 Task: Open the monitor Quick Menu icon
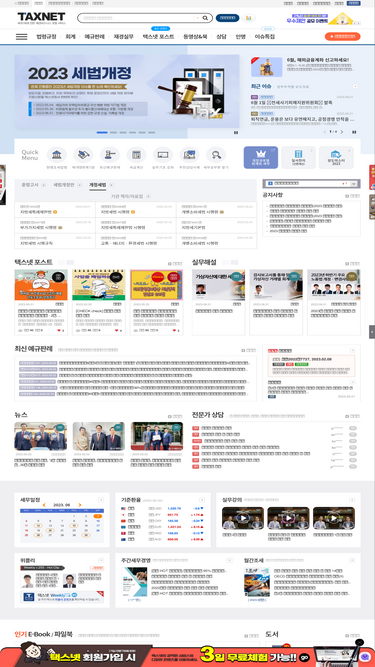pyautogui.click(x=163, y=155)
